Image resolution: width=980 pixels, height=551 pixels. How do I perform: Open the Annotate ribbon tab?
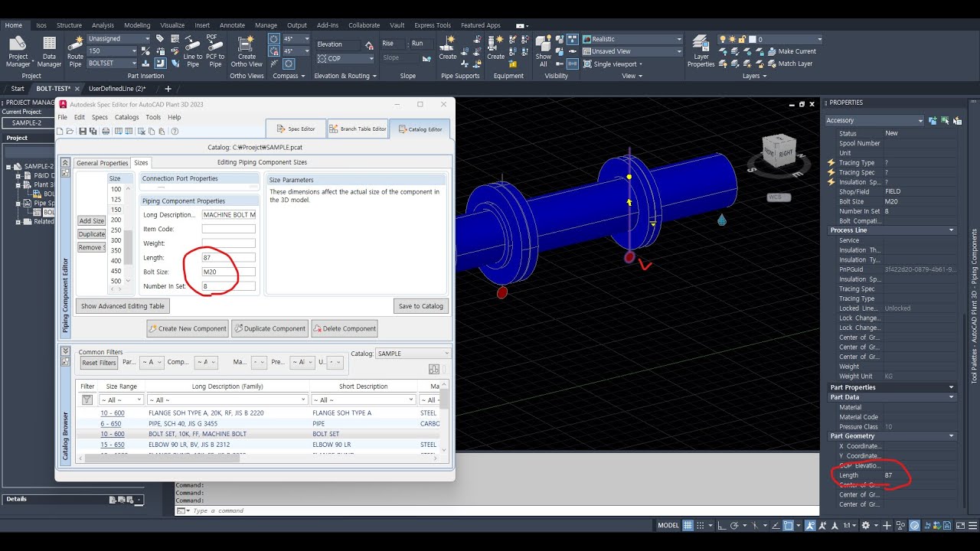(232, 25)
